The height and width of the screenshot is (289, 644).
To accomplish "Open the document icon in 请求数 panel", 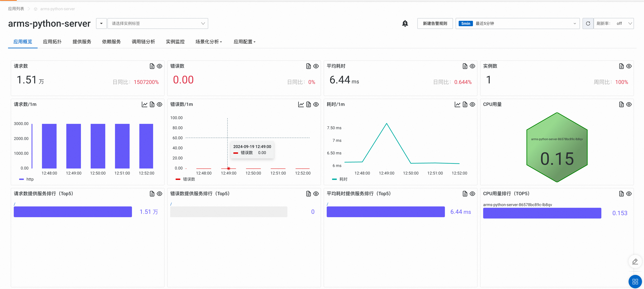I will pyautogui.click(x=152, y=66).
